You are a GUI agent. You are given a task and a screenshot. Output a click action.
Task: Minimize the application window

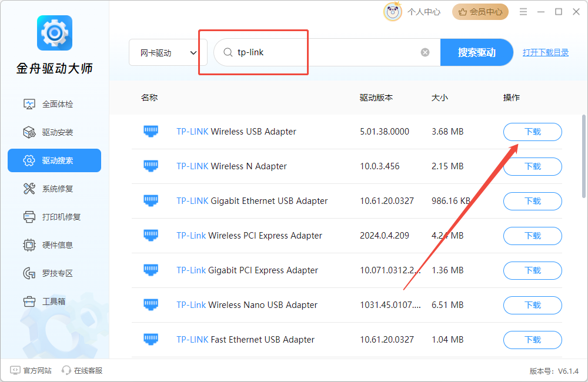tap(541, 12)
